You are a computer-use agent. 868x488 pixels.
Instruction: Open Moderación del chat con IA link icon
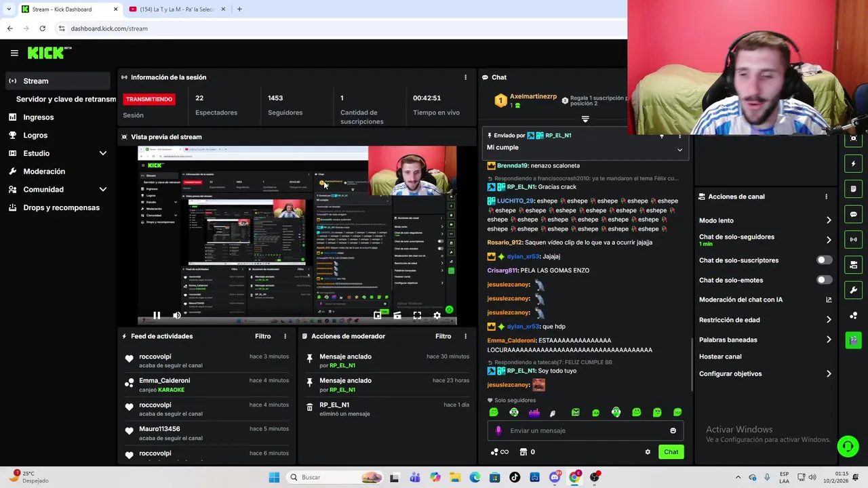pos(829,300)
